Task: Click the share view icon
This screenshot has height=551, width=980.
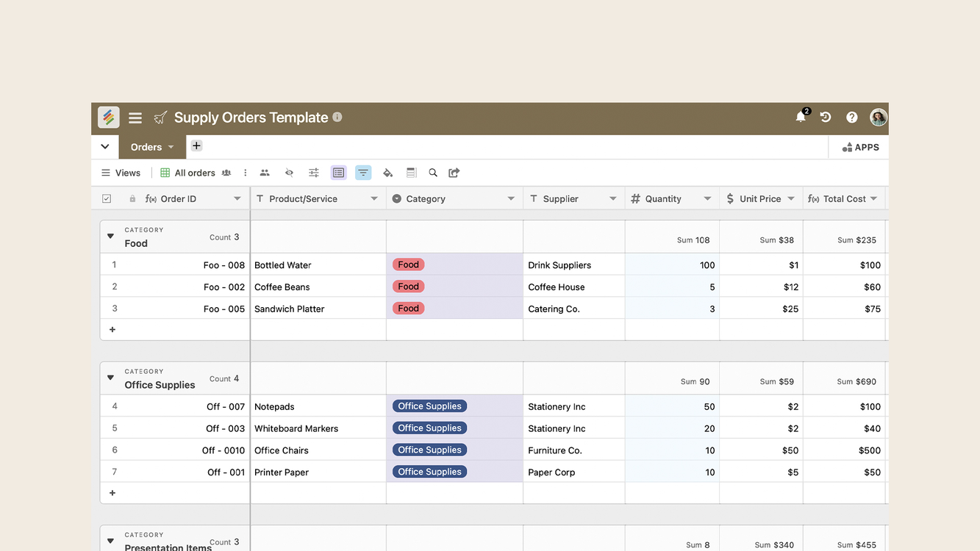Action: (454, 173)
